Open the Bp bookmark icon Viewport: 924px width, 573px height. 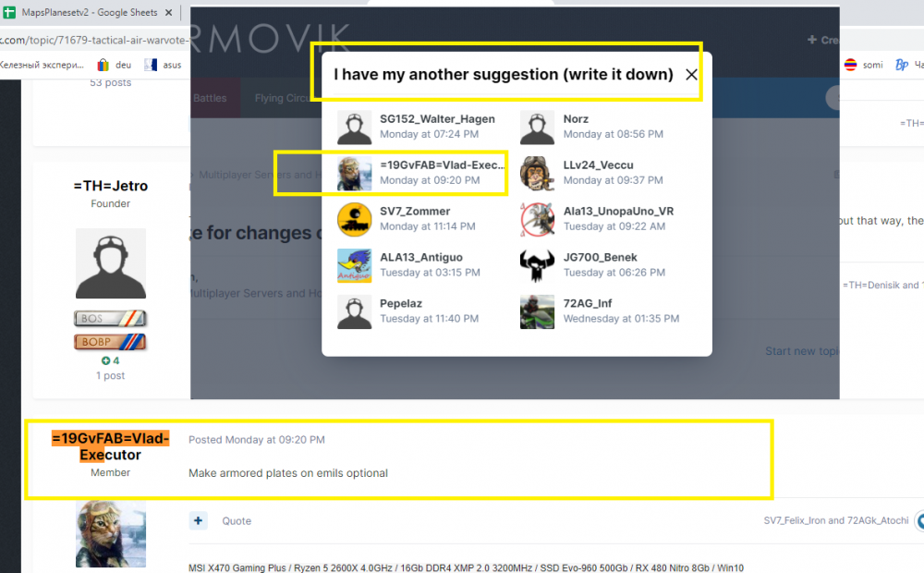tap(902, 65)
